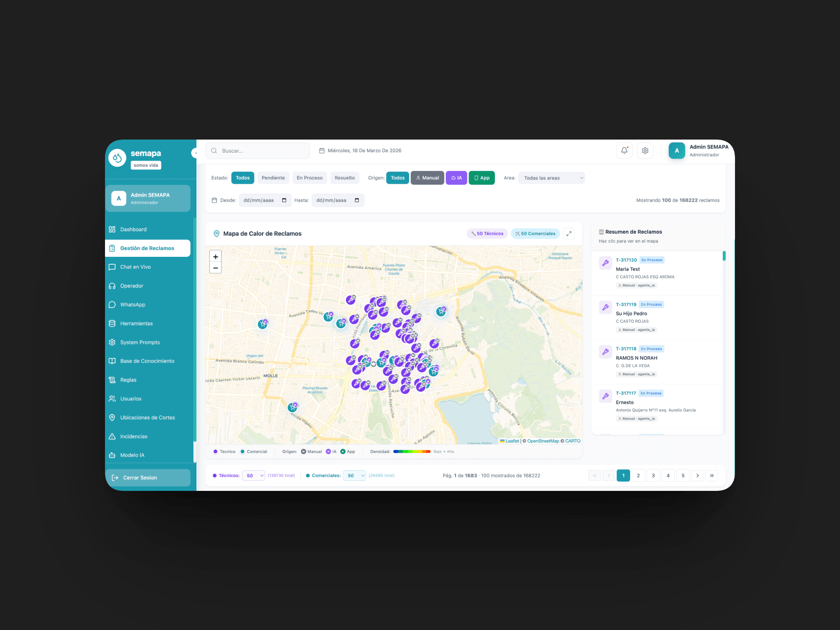
Task: Open the Desde date calendar picker
Action: pos(284,200)
